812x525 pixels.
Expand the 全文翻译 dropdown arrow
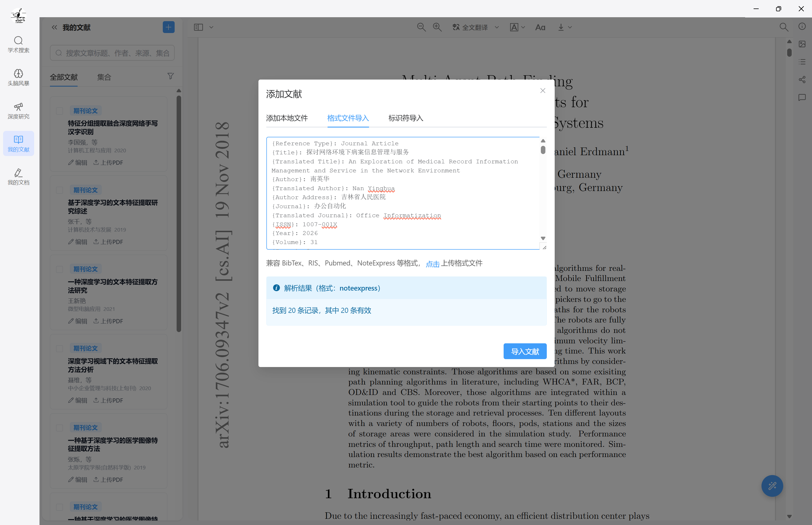coord(497,27)
